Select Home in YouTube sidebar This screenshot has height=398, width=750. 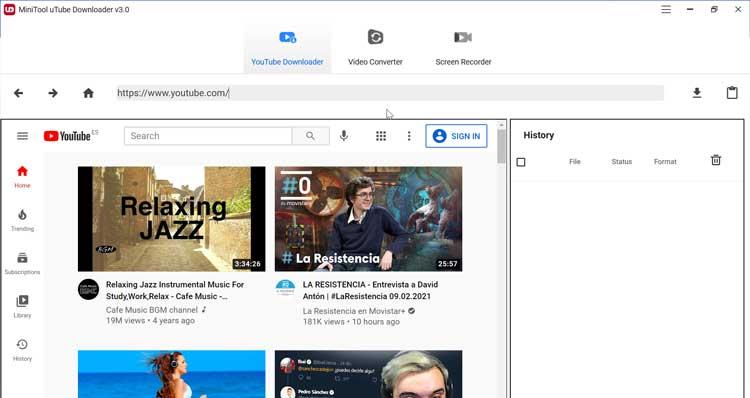[x=22, y=177]
